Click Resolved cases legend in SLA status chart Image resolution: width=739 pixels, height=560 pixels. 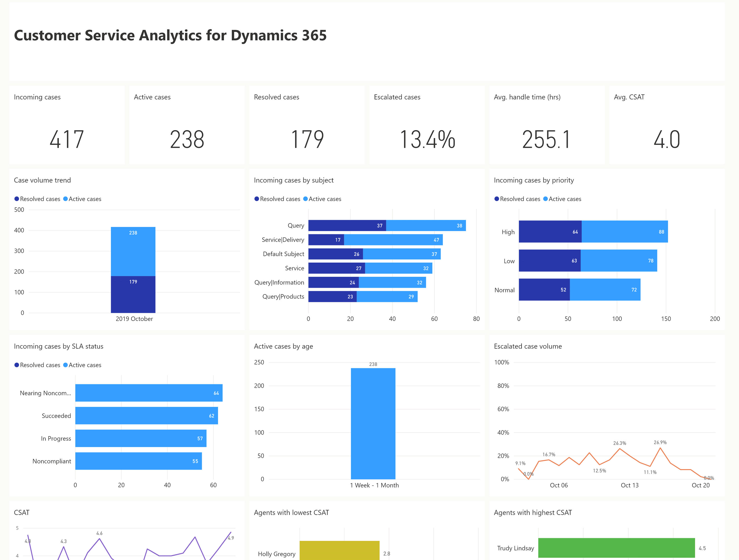(x=37, y=365)
